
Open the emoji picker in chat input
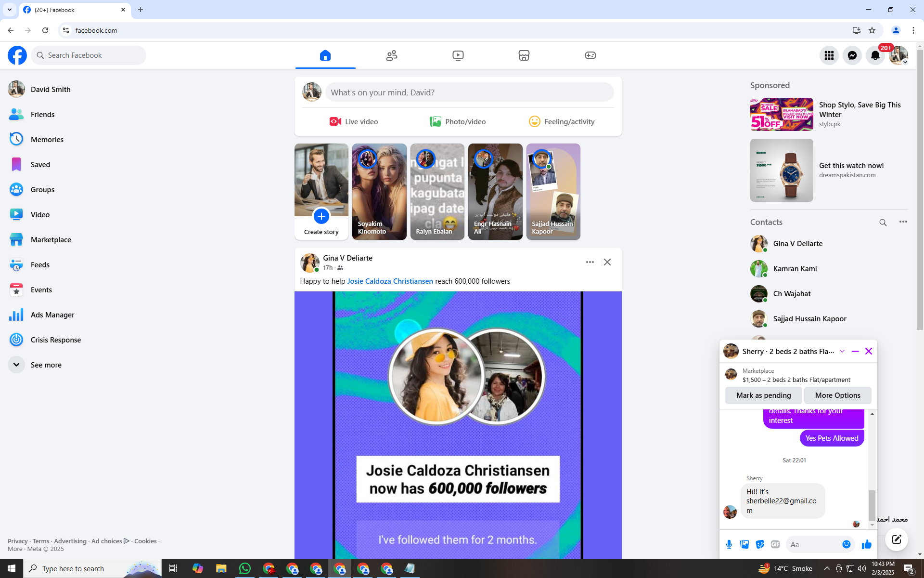tap(847, 544)
